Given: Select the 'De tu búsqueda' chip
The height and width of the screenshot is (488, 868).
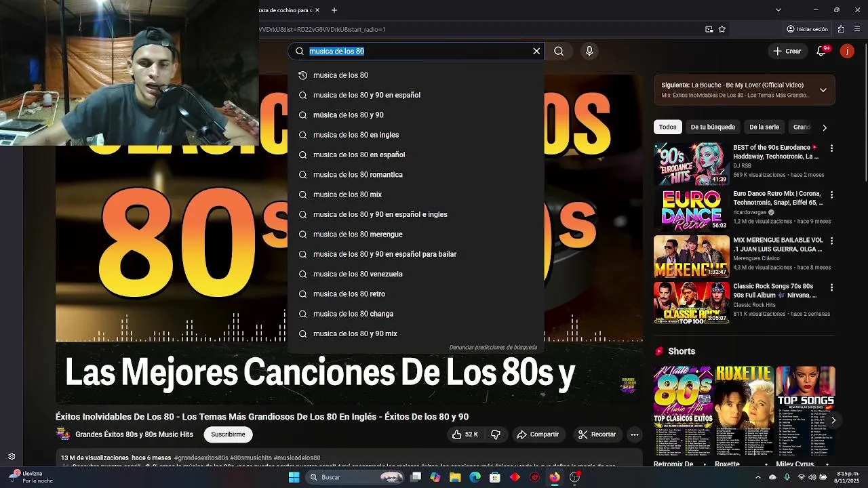Looking at the screenshot, I should click(713, 127).
